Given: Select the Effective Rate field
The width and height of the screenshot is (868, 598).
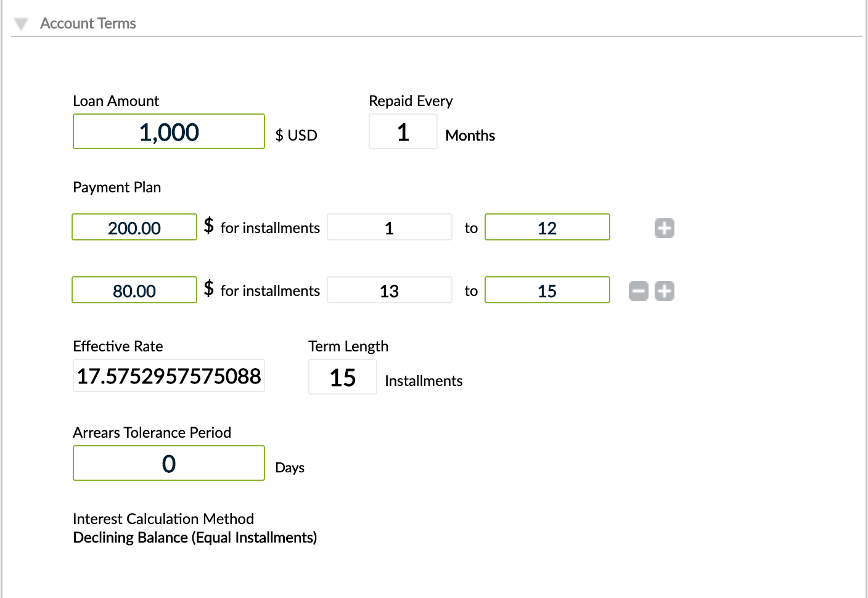Looking at the screenshot, I should 168,375.
